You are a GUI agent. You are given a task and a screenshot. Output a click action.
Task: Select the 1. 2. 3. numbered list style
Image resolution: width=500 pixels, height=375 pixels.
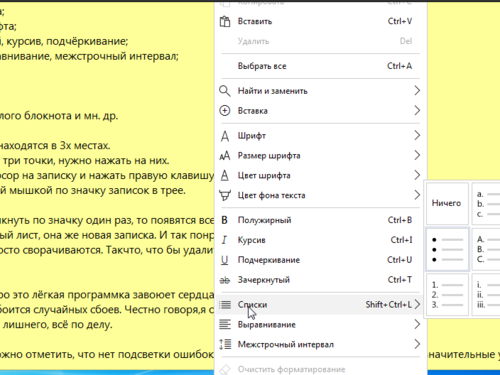click(447, 295)
